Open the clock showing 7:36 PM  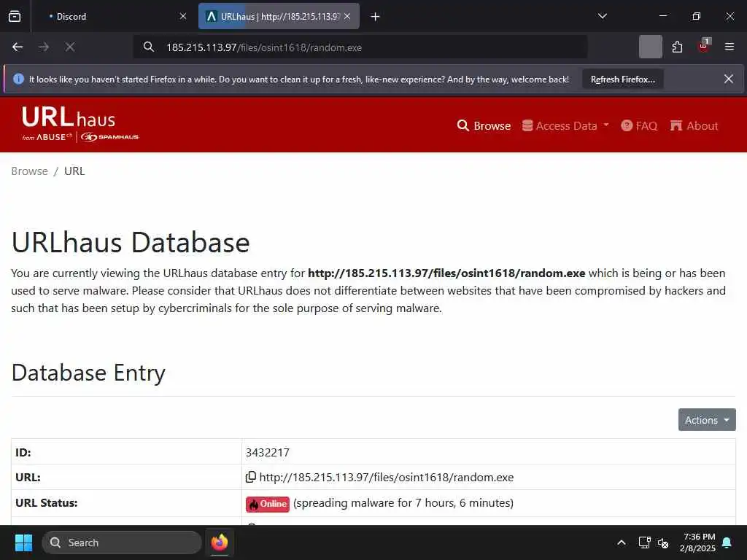(x=697, y=542)
